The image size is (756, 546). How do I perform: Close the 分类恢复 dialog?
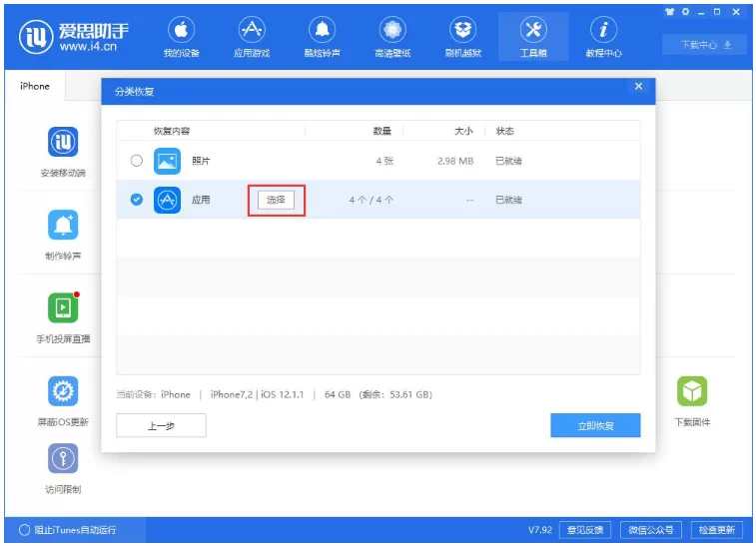(x=638, y=86)
